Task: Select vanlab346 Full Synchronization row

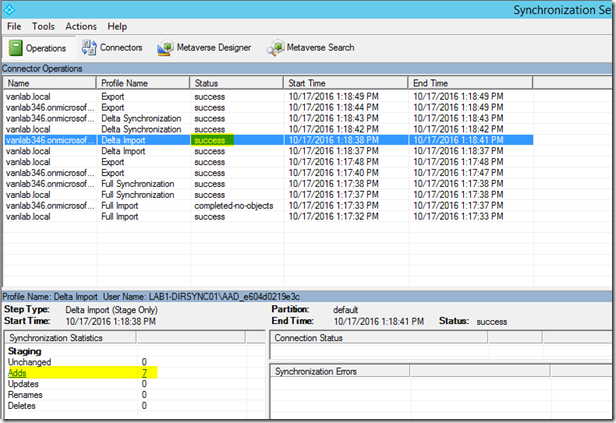Action: (x=269, y=184)
